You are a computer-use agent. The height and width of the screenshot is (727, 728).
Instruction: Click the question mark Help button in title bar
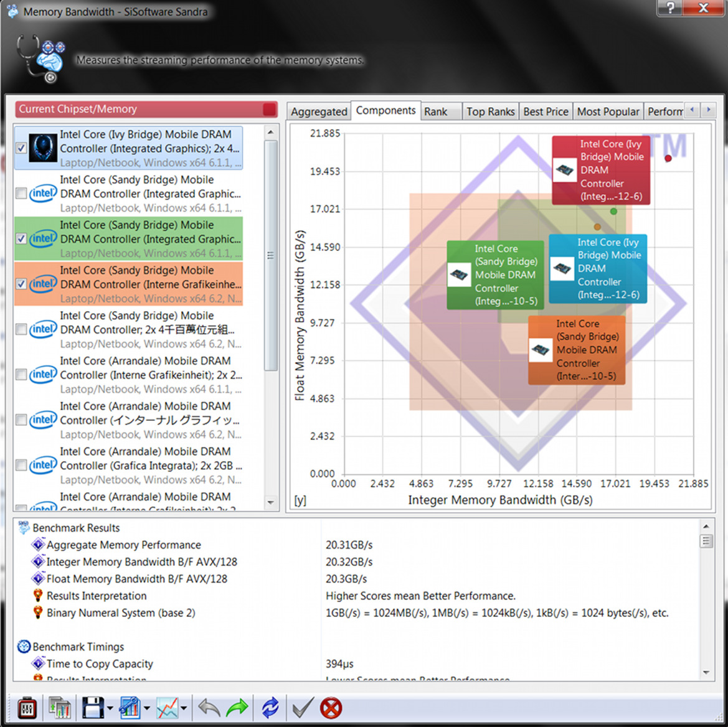click(671, 7)
